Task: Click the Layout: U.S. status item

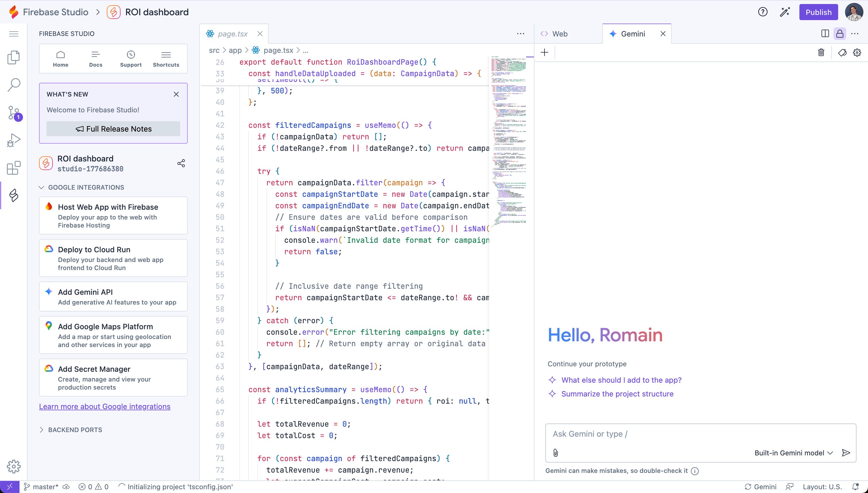Action: [x=822, y=487]
